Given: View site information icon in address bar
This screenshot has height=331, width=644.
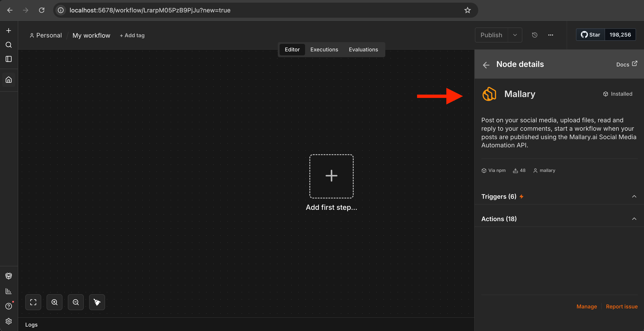Looking at the screenshot, I should pos(61,10).
